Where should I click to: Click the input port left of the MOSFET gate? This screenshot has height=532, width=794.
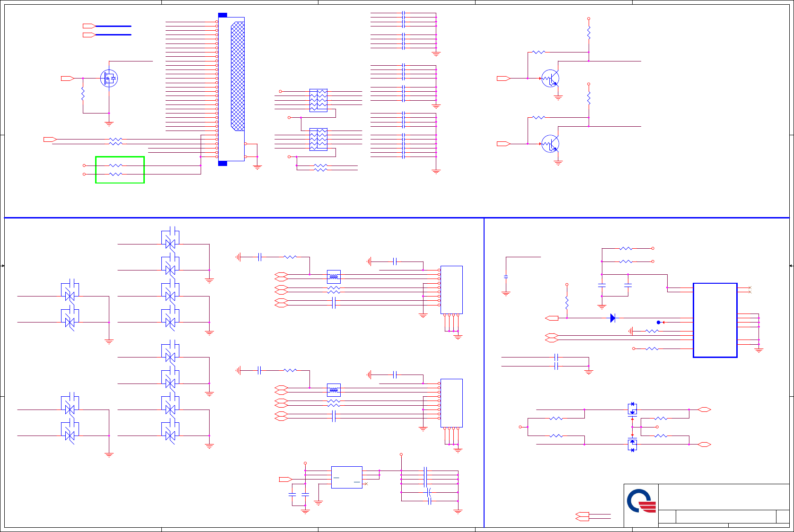click(67, 78)
